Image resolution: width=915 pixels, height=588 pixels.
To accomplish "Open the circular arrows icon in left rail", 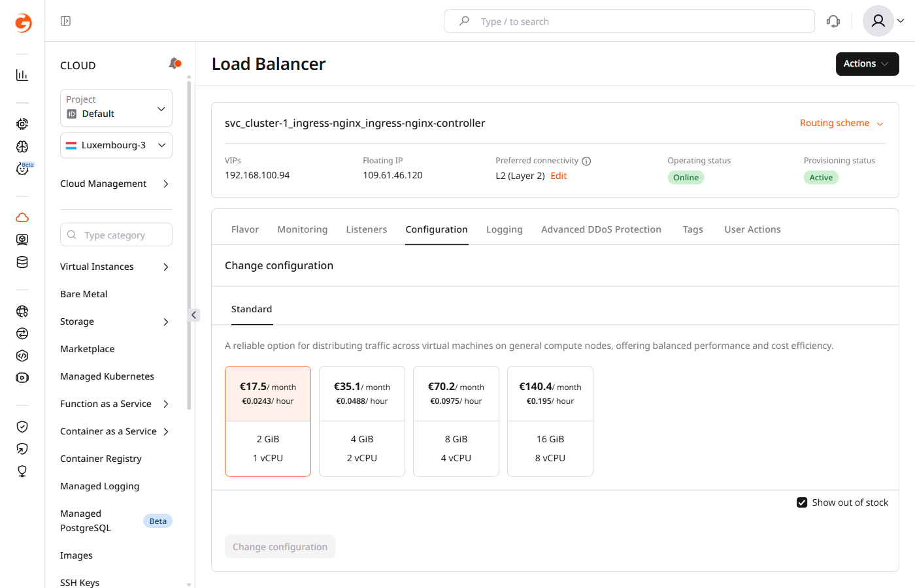I will pos(22,333).
